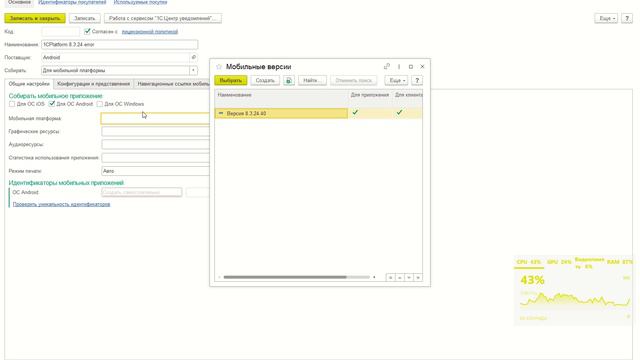Open the Собирать dropdown arrow
Screen dimensions: 640x360
(x=193, y=71)
